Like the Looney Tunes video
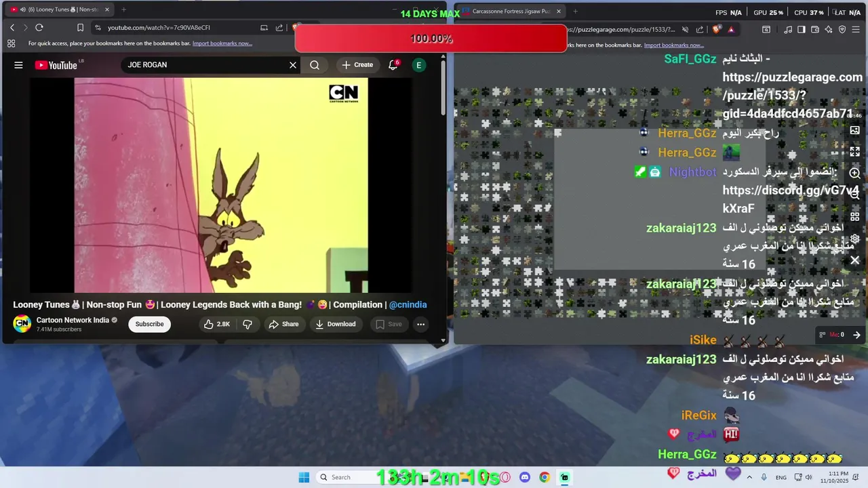 (x=217, y=324)
